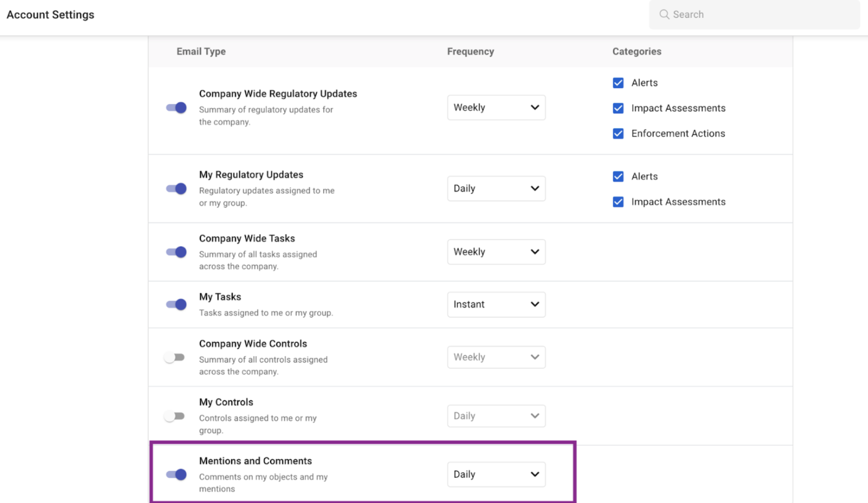The width and height of the screenshot is (868, 503).
Task: Turn off Mentions and Comments toggle
Action: tap(177, 475)
